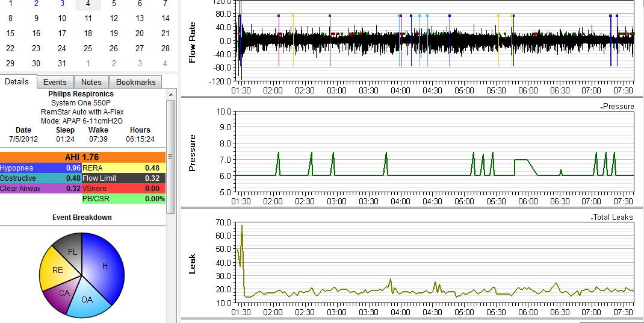Click the teal Obstructive stat row
644x323 pixels.
tap(41, 178)
